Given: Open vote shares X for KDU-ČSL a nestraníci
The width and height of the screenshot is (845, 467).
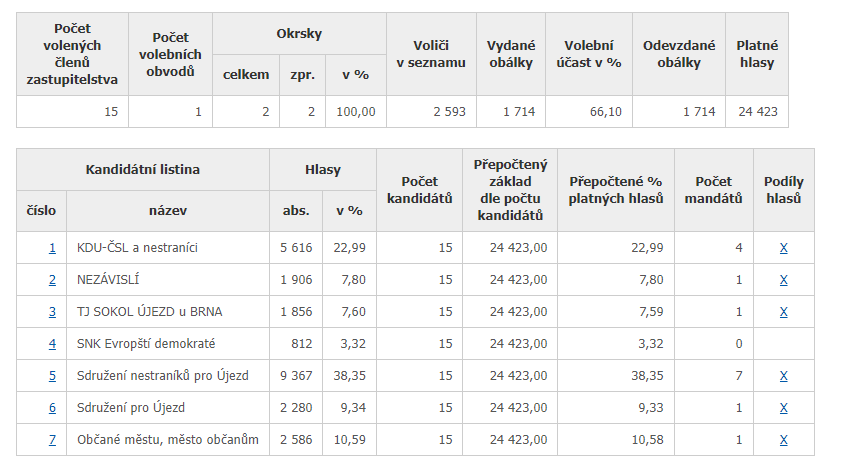Looking at the screenshot, I should click(x=784, y=248).
